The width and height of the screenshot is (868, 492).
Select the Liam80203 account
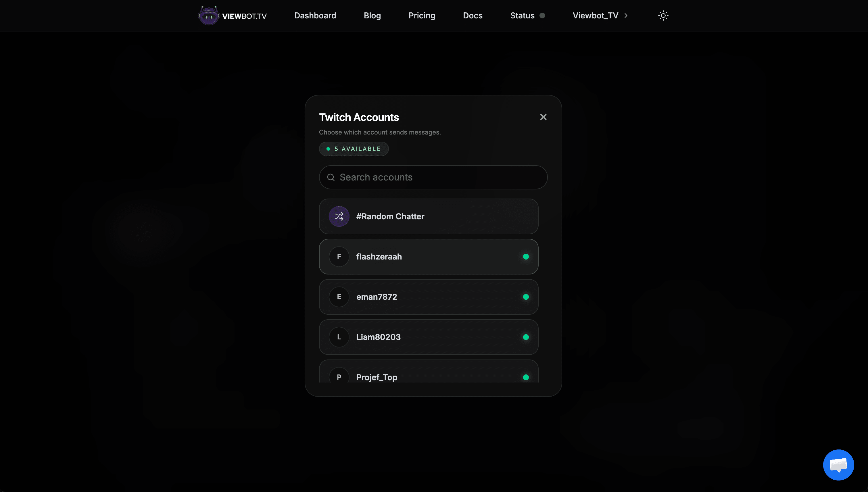(x=429, y=337)
